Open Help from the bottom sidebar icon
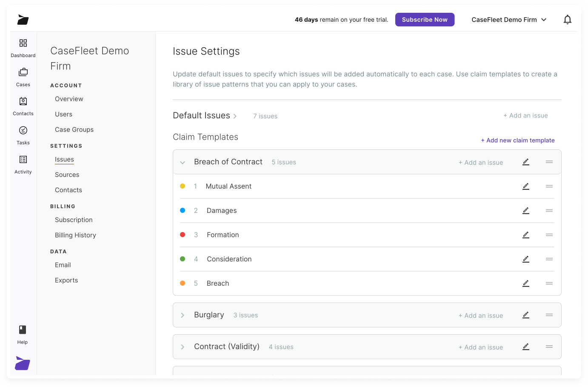 (22, 333)
